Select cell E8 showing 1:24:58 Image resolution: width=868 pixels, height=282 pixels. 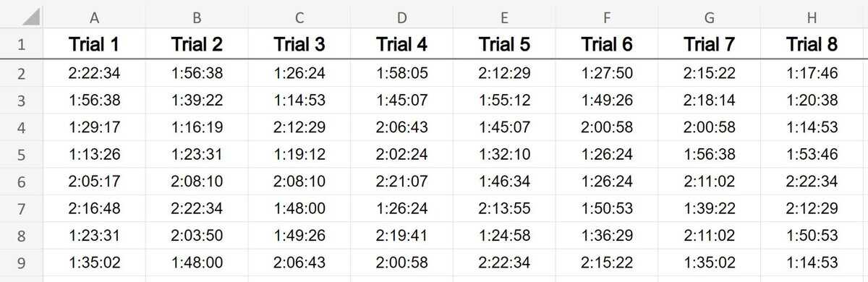(x=505, y=236)
